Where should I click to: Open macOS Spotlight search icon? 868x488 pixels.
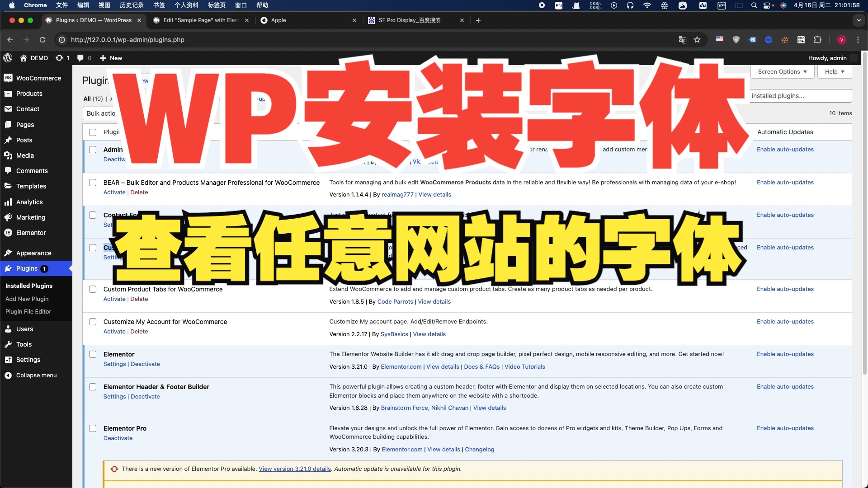click(754, 5)
